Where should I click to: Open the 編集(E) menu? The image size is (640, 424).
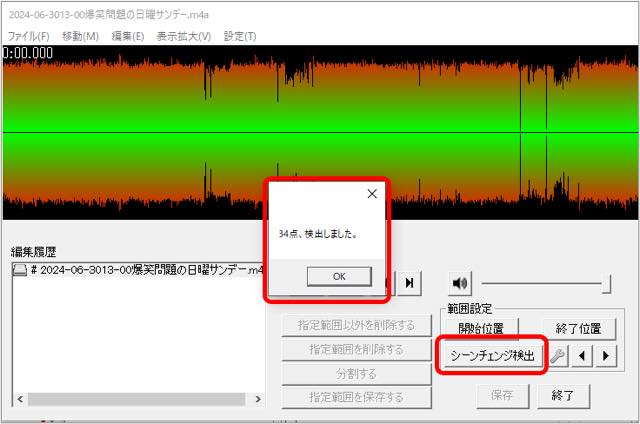point(128,36)
